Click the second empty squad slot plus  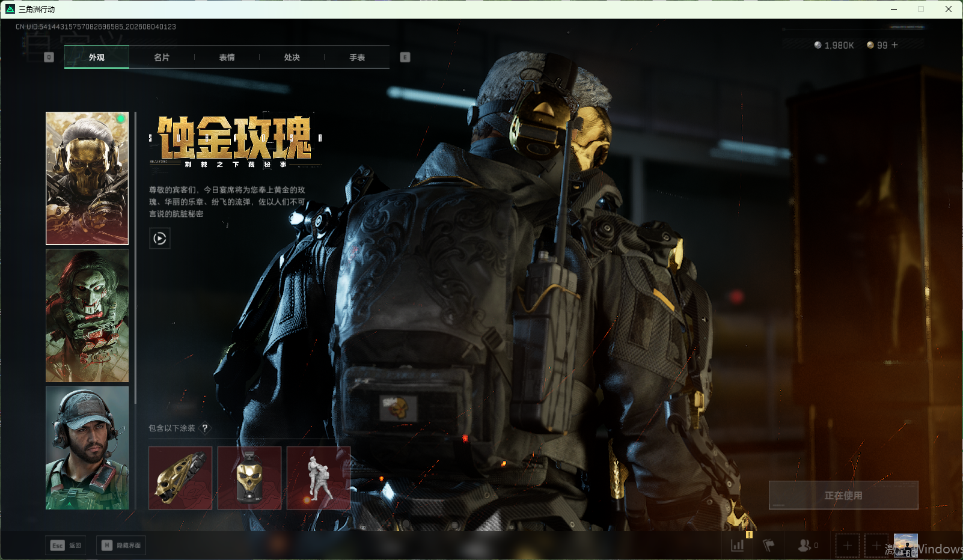coord(876,546)
